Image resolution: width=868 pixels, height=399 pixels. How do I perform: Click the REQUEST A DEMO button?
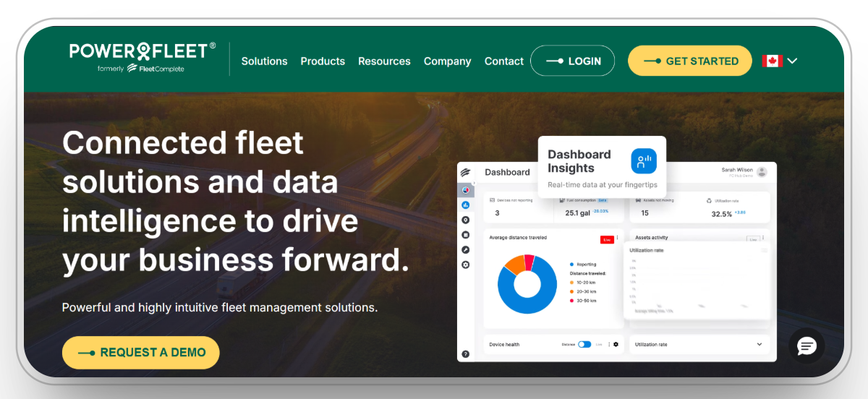tap(141, 353)
